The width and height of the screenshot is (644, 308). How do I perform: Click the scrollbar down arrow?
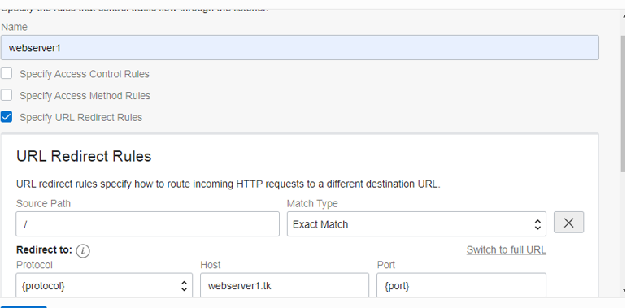624,291
